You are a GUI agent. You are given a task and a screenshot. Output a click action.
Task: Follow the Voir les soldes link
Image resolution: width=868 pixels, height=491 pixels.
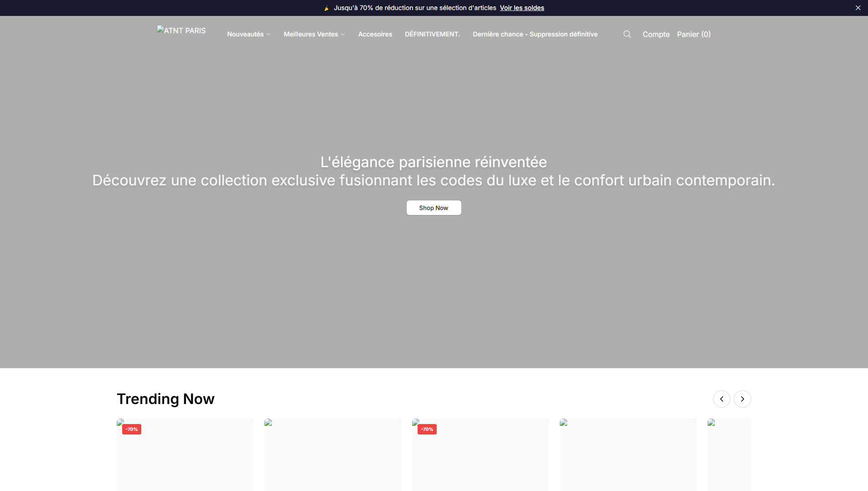point(522,8)
